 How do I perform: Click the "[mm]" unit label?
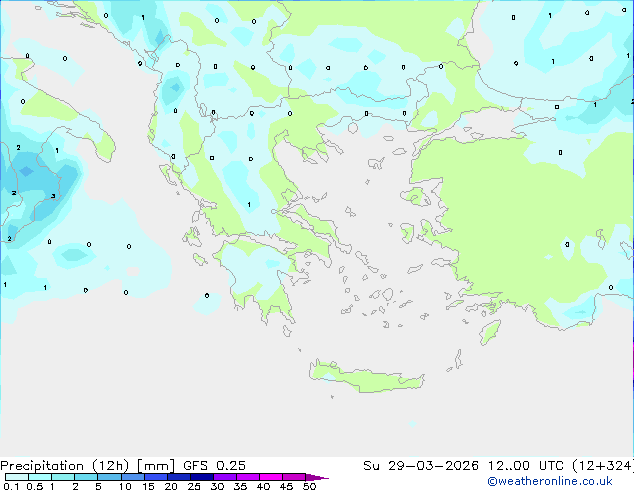pos(156,466)
